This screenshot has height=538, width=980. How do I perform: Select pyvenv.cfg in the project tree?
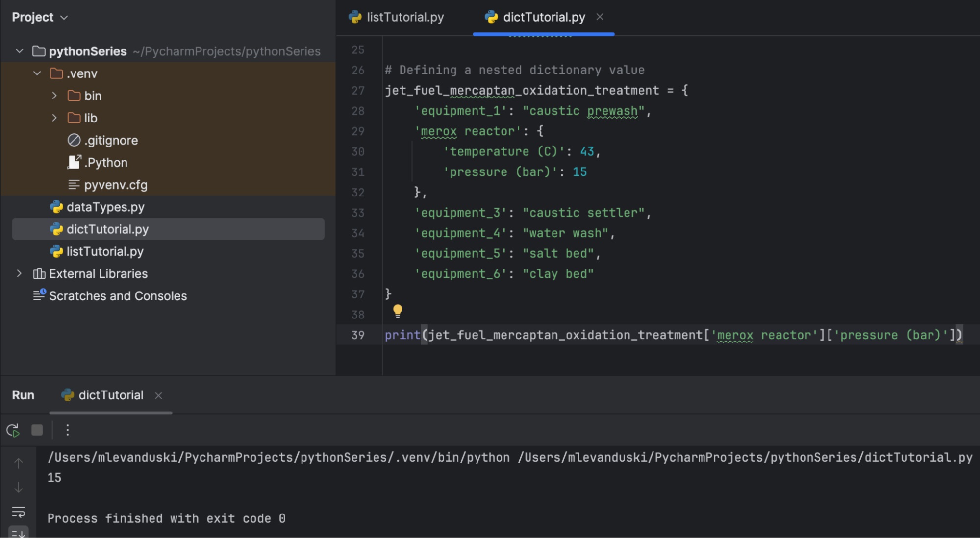tap(168, 185)
